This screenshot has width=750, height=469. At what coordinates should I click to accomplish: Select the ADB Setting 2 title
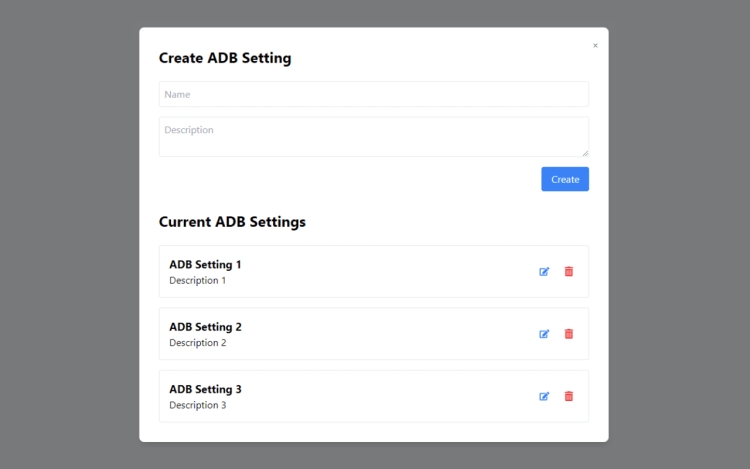205,327
